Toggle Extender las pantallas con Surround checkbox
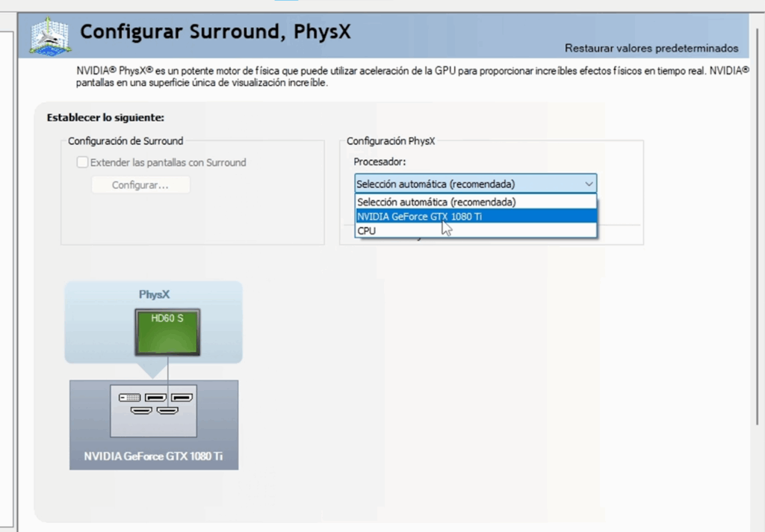This screenshot has height=532, width=765. coord(82,162)
